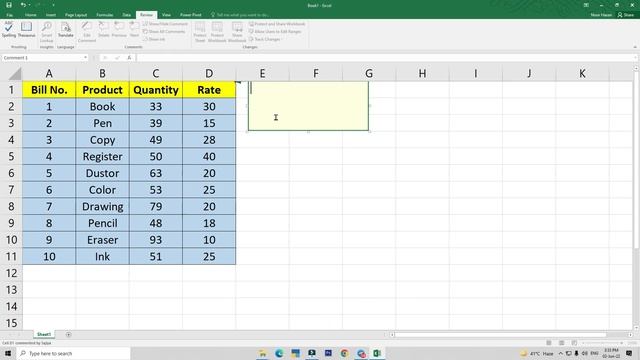Switch to Normal view in status bar

pyautogui.click(x=549, y=343)
